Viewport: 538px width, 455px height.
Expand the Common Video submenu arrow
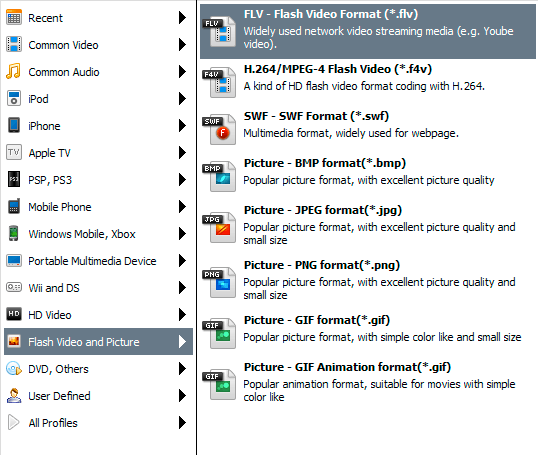[183, 44]
